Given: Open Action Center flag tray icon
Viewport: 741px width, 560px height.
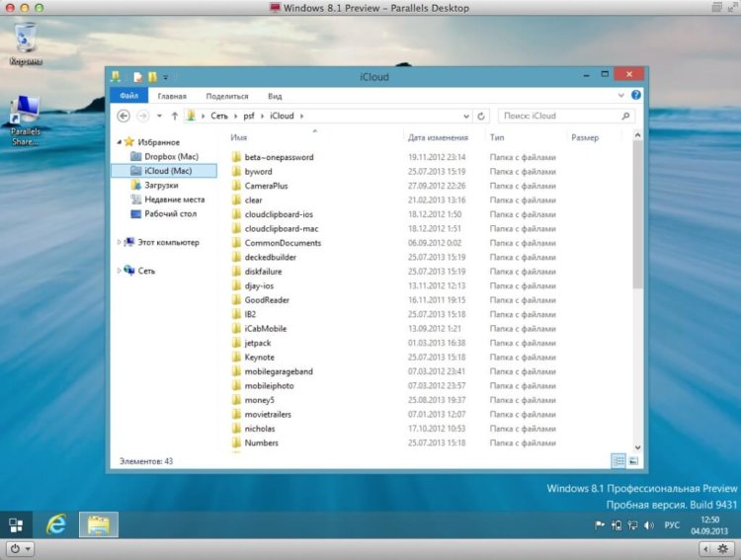Looking at the screenshot, I should [600, 524].
